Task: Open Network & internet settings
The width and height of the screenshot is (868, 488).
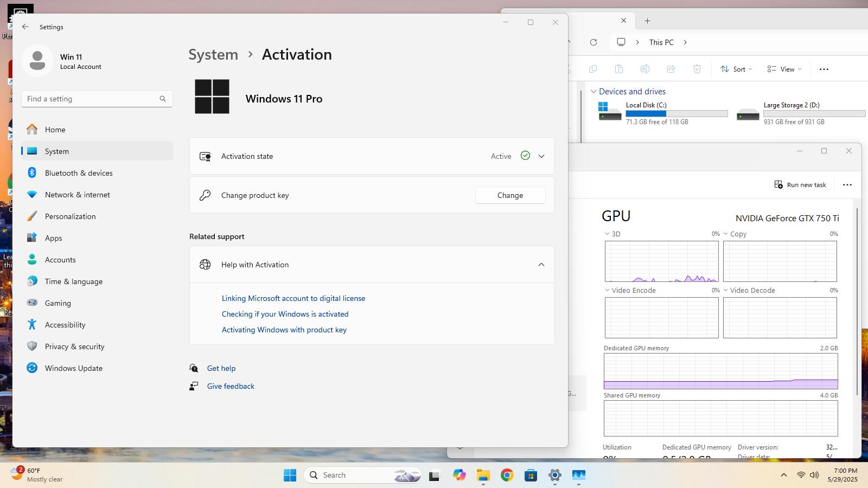Action: pos(97,195)
